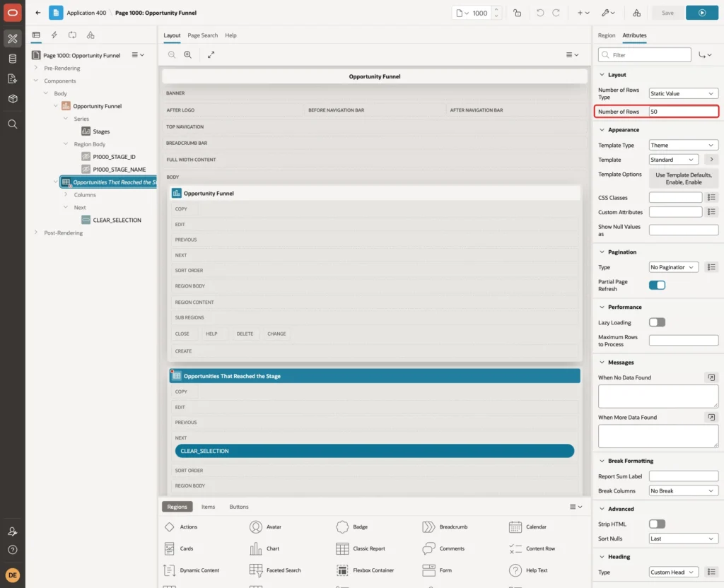Open code editor for When More Data Found
The width and height of the screenshot is (724, 588).
[711, 417]
